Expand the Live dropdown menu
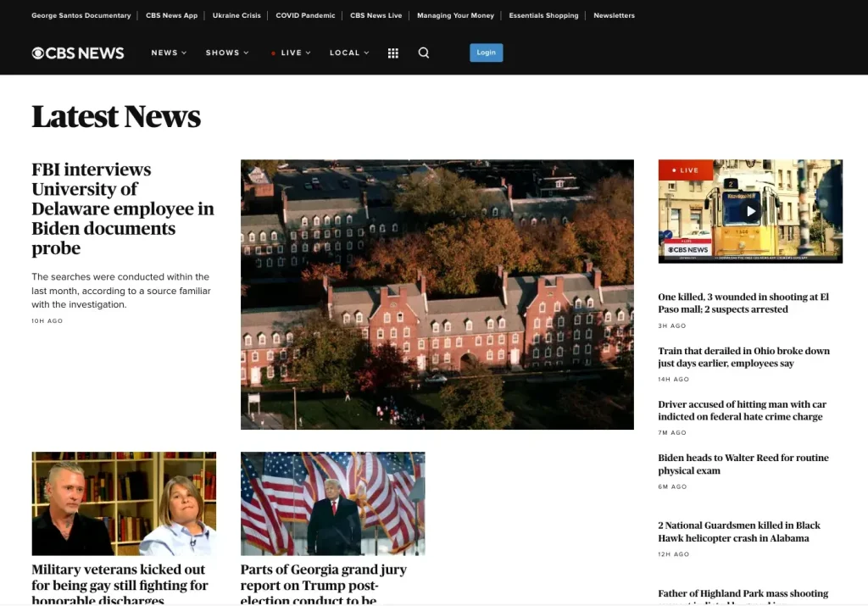868x606 pixels. tap(291, 53)
